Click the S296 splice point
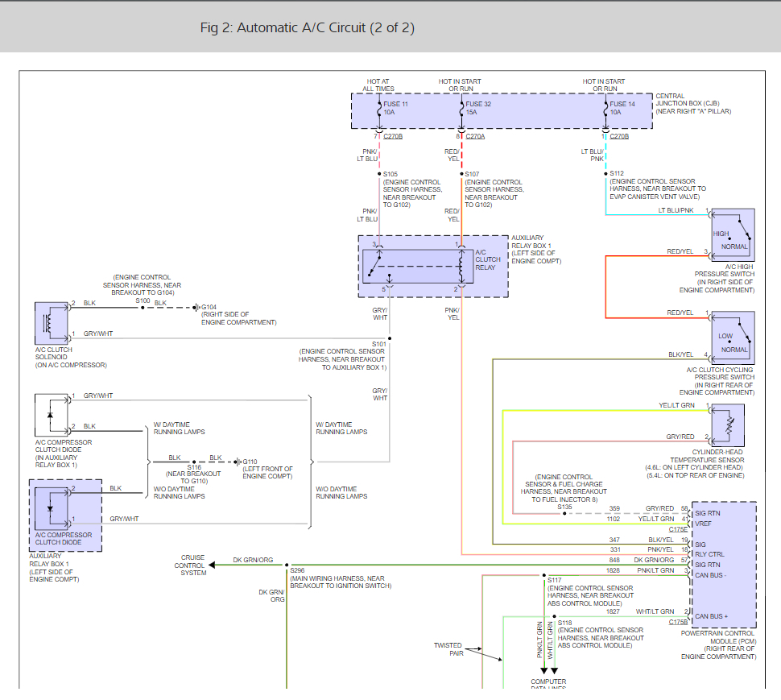781x700 pixels. [287, 565]
